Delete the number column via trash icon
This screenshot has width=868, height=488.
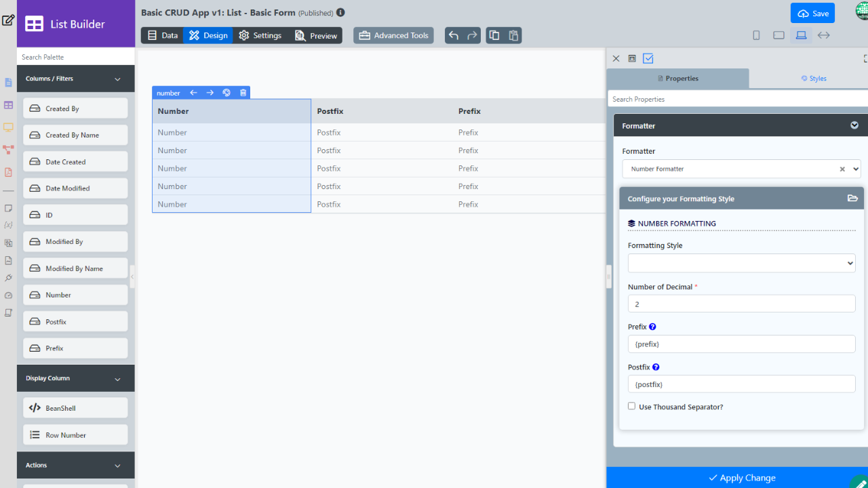click(243, 93)
